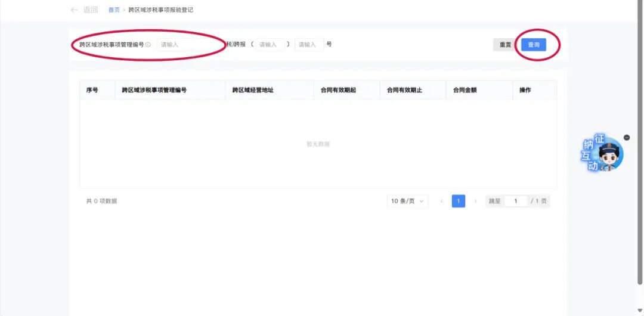Click the next page arrow
The height and width of the screenshot is (316, 644).
[476, 201]
